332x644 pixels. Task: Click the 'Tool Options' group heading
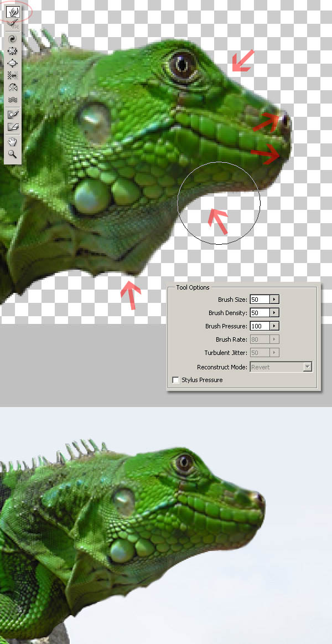[x=193, y=287]
